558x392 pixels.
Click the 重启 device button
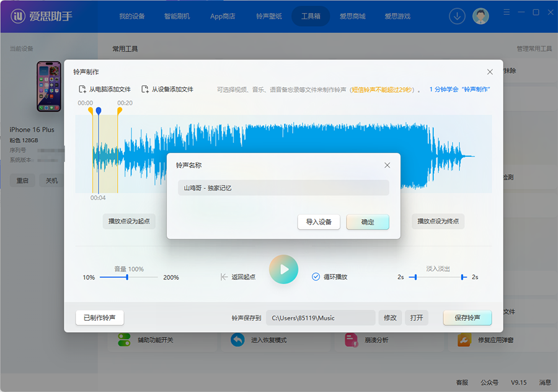click(22, 181)
